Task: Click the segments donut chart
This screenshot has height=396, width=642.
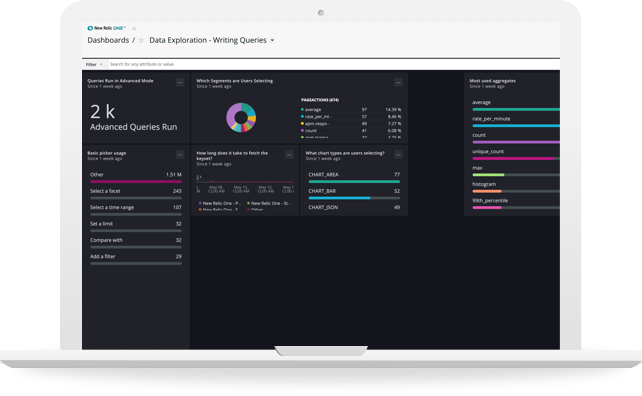Action: click(241, 118)
